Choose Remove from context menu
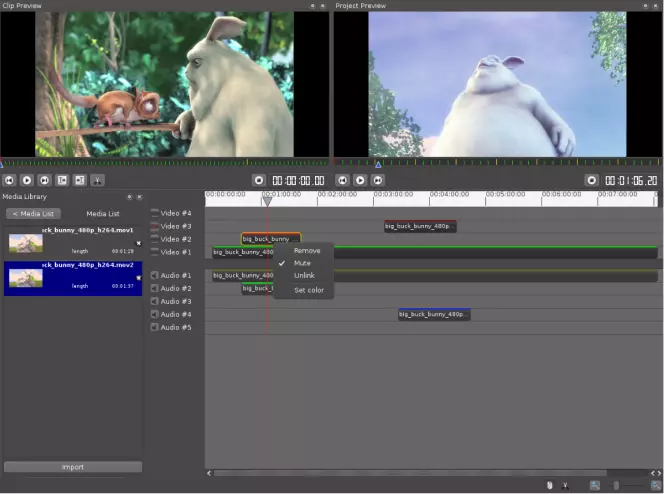Viewport: 664px width, 494px height. [x=304, y=251]
